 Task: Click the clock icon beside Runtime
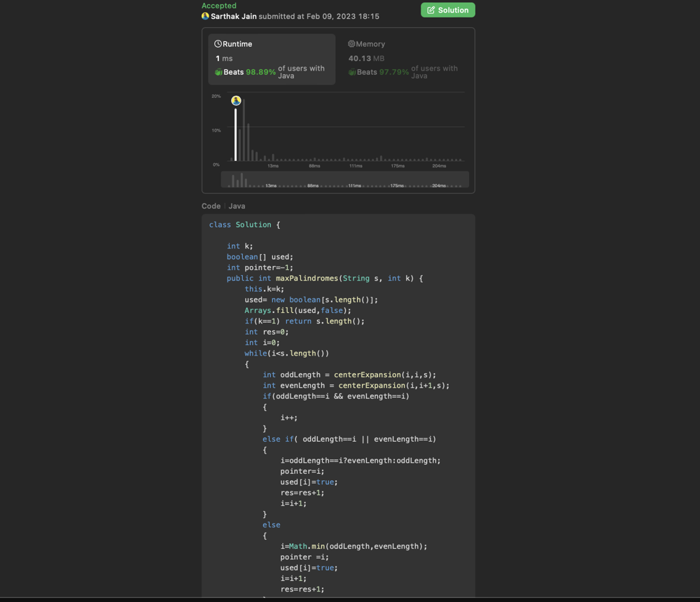point(218,44)
